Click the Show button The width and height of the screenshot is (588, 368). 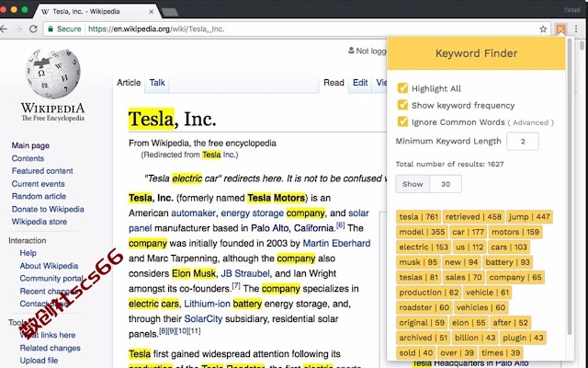click(x=413, y=184)
